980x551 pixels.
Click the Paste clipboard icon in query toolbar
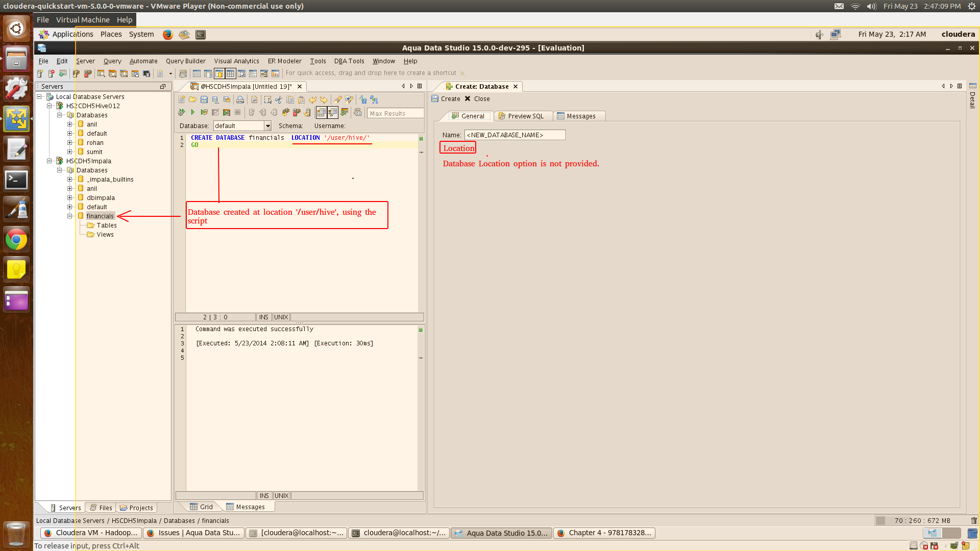click(301, 99)
